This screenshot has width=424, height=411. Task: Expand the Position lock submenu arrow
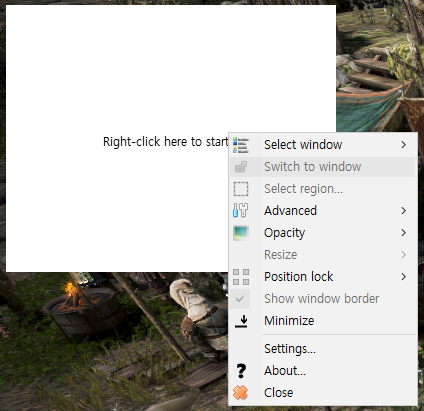pyautogui.click(x=404, y=277)
